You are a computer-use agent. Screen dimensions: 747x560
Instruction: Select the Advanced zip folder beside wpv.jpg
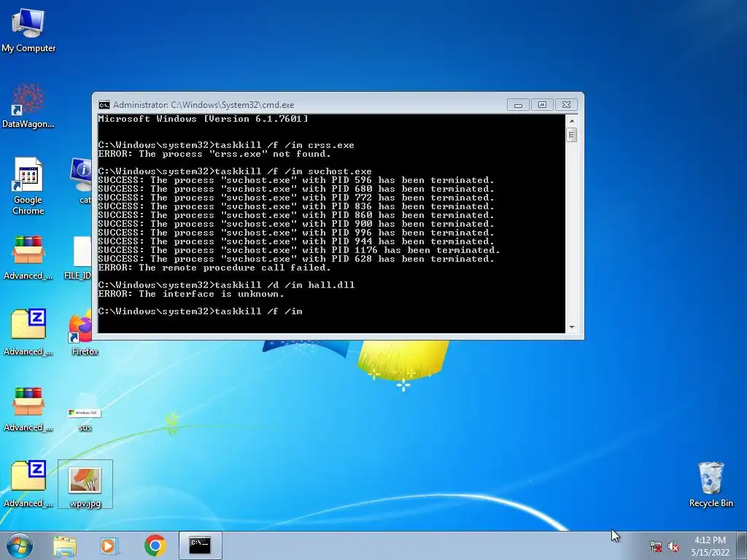click(28, 484)
